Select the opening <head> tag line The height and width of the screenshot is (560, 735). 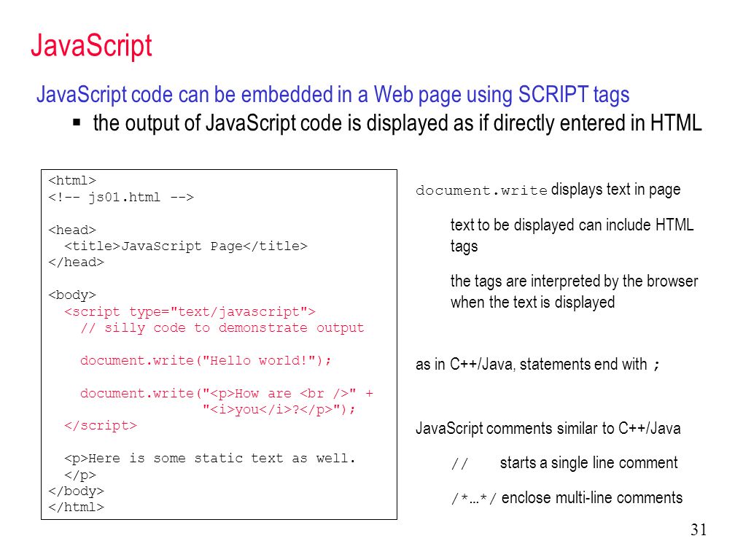[71, 230]
